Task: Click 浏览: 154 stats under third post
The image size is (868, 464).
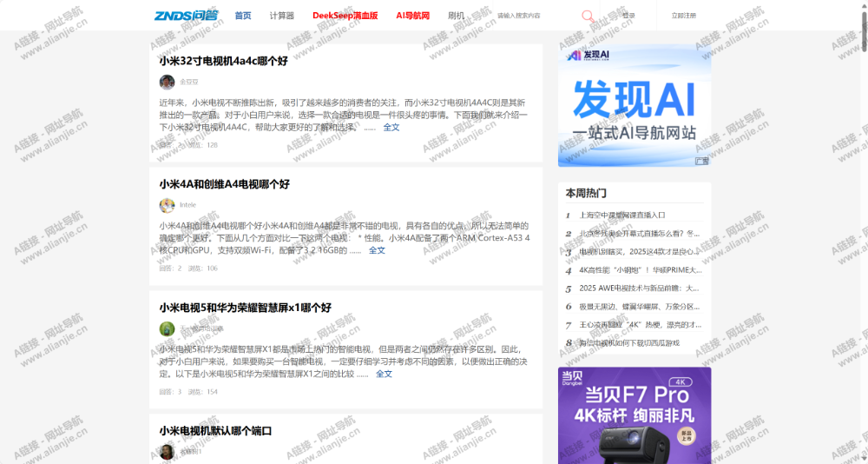Action: pyautogui.click(x=202, y=392)
